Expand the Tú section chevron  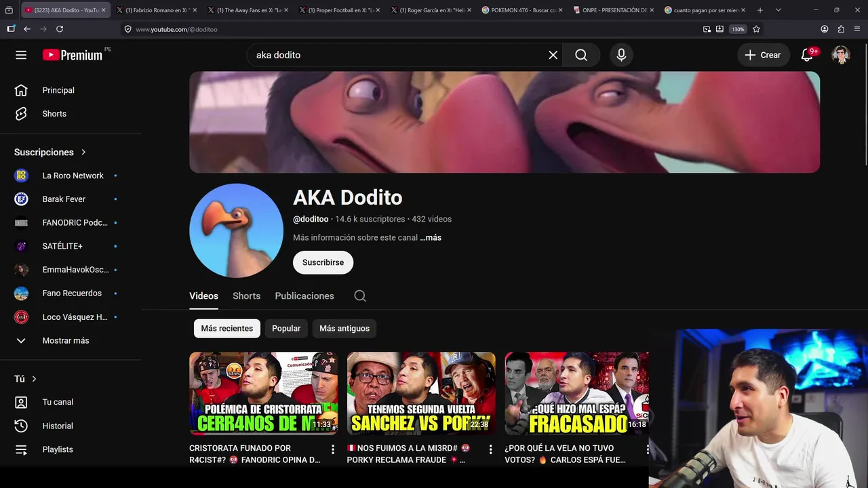(34, 379)
